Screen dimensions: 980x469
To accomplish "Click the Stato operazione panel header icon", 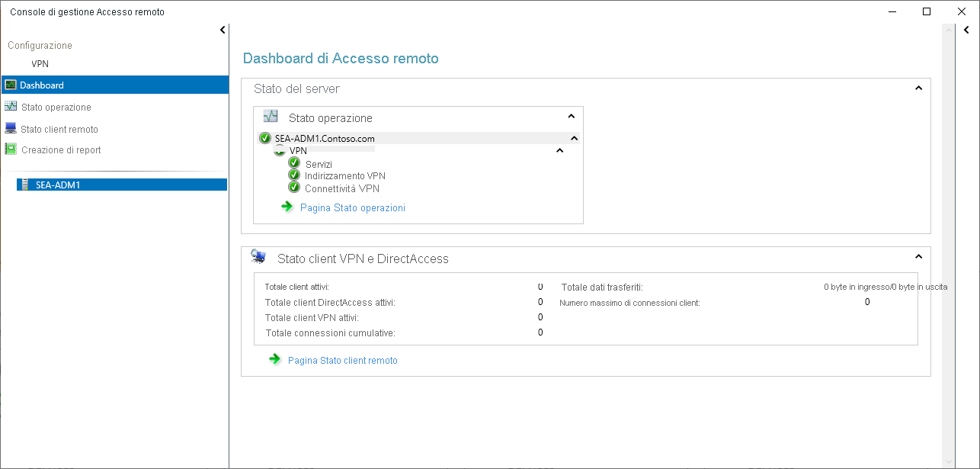I will (271, 116).
